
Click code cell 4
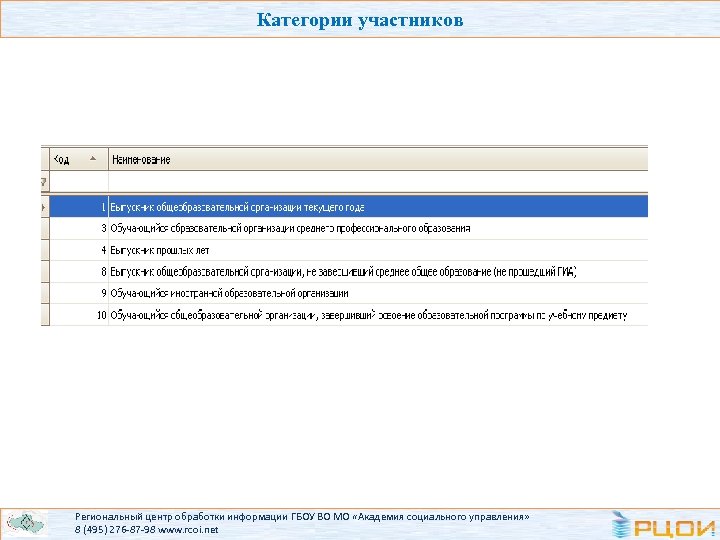coord(79,250)
